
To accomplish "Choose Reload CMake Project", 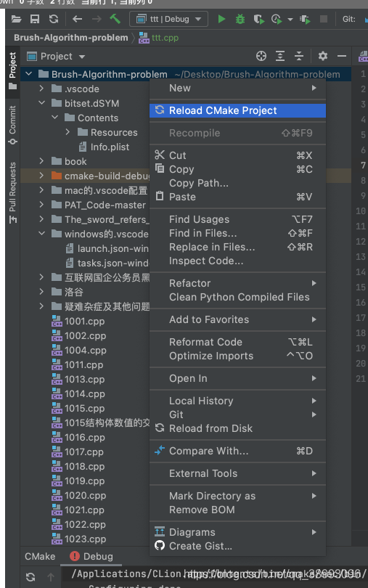I will pyautogui.click(x=237, y=110).
